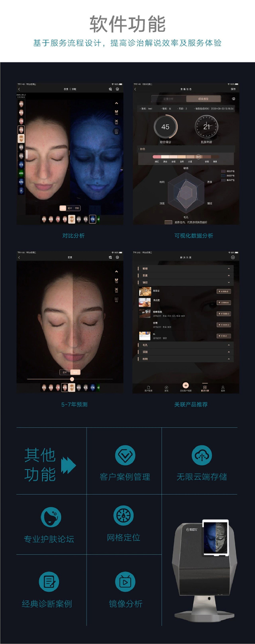Image resolution: width=255 pixels, height=644 pixels.
Task: Open the 专业护肤论坛 face icon
Action: point(51,517)
